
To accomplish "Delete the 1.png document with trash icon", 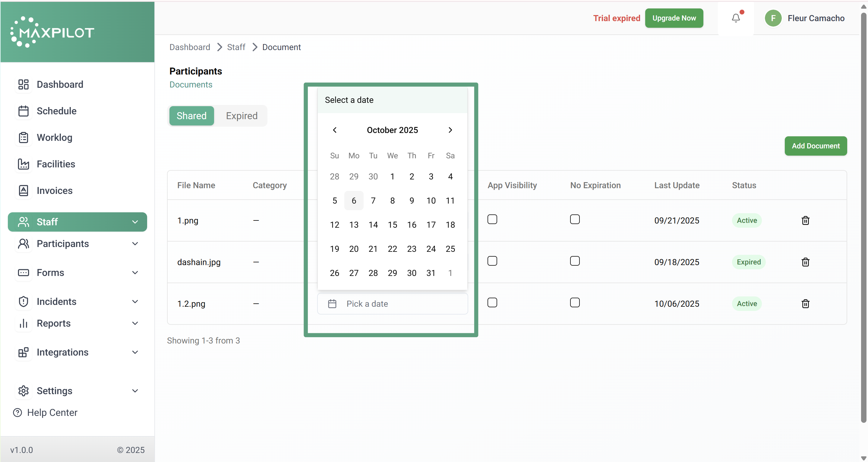I will pos(805,220).
